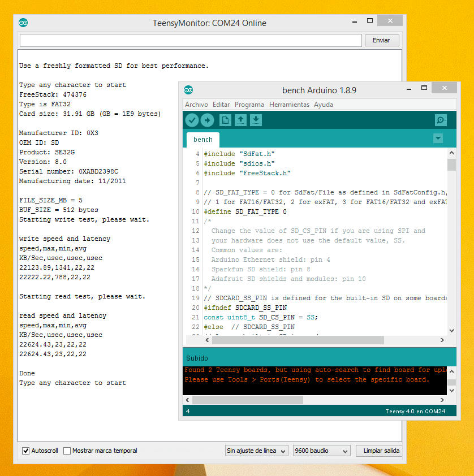This screenshot has height=476, width=474.
Task: Click the Upload arrow icon
Action: [207, 120]
